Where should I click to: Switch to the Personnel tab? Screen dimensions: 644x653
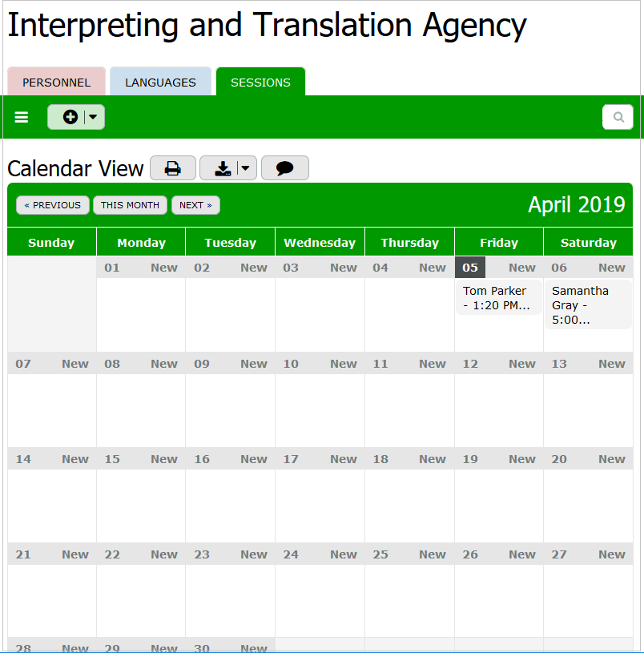[56, 83]
